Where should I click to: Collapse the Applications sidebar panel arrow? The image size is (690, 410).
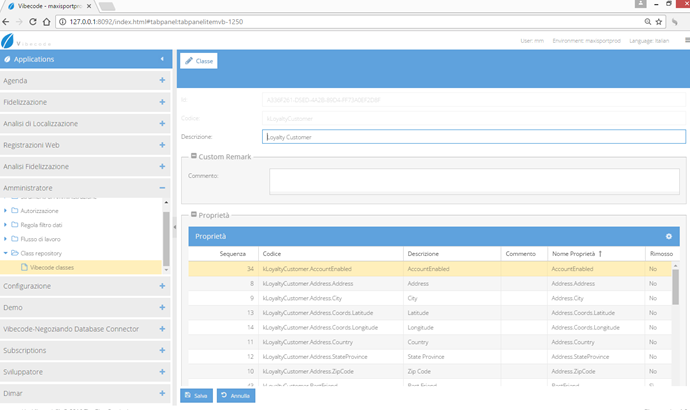[162, 59]
